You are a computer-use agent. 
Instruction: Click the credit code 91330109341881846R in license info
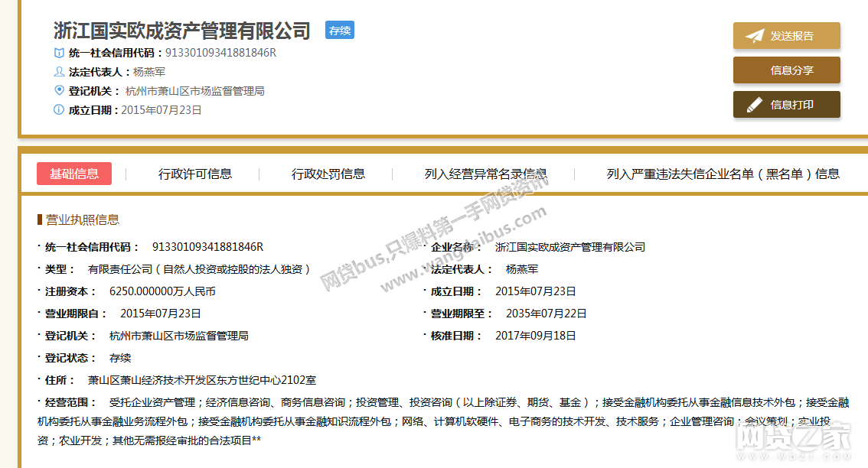(x=207, y=247)
